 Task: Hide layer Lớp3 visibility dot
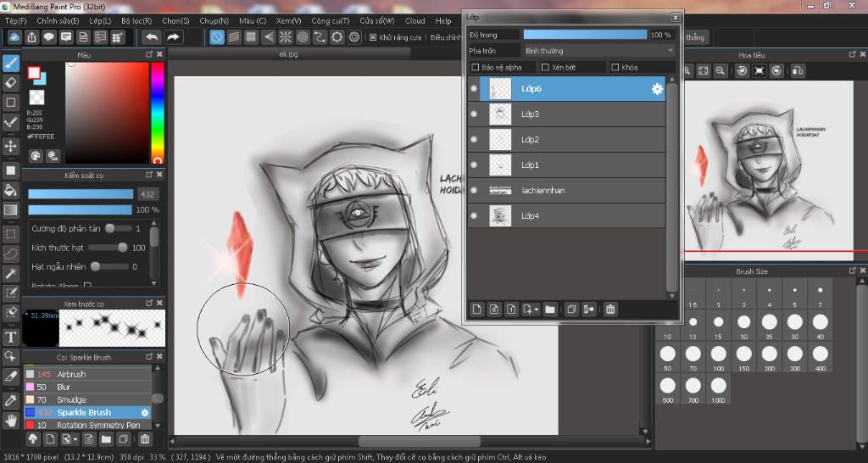coord(474,114)
